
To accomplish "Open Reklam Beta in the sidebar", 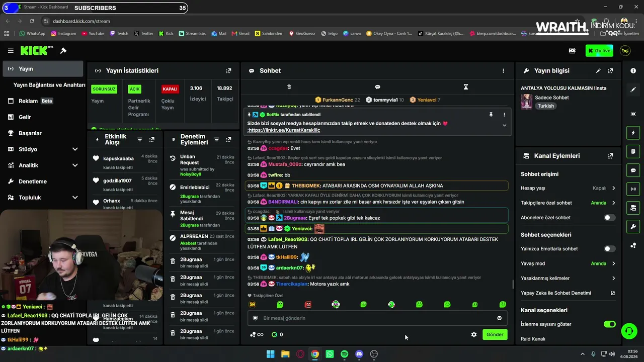I will coord(42,101).
